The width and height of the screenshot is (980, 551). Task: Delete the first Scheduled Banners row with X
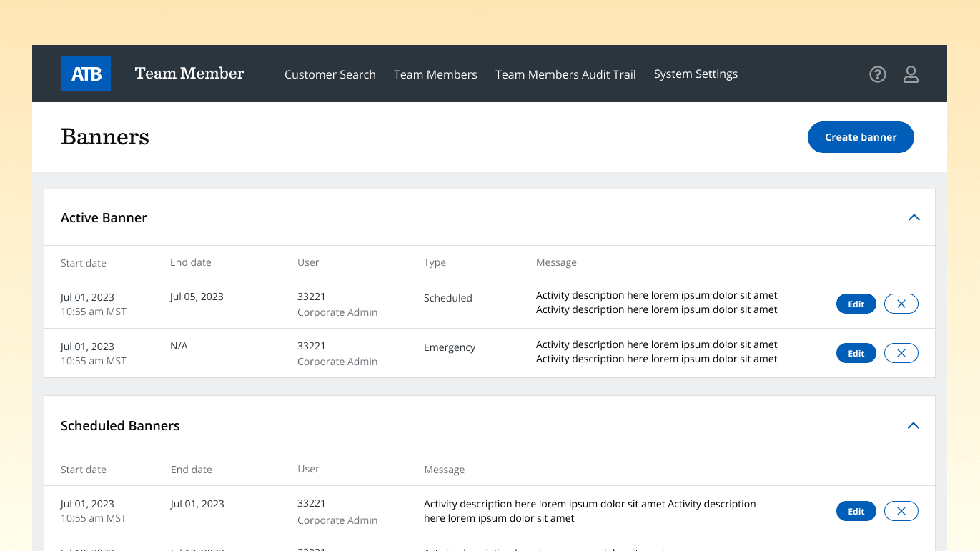901,511
